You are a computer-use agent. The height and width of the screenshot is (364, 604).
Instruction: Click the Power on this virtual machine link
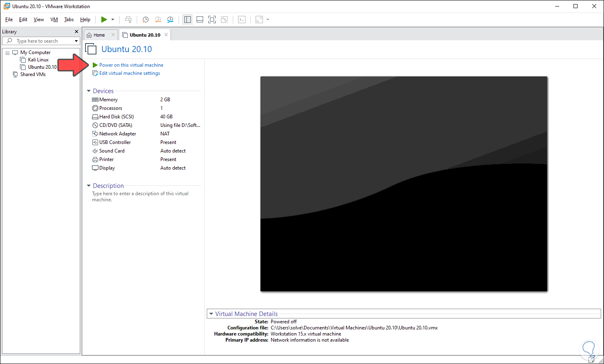coord(131,65)
